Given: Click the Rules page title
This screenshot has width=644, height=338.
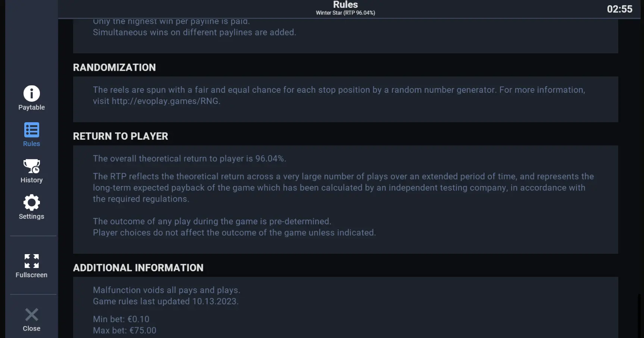Looking at the screenshot, I should (x=346, y=4).
